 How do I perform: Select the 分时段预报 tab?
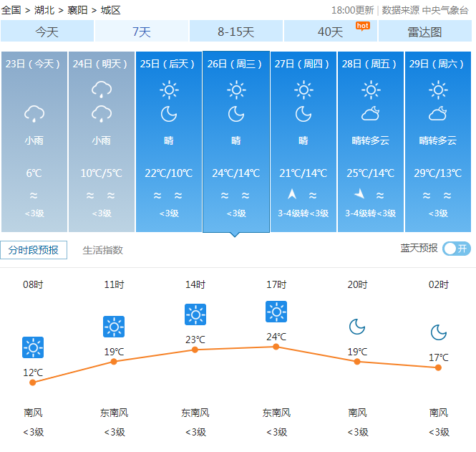tap(34, 250)
